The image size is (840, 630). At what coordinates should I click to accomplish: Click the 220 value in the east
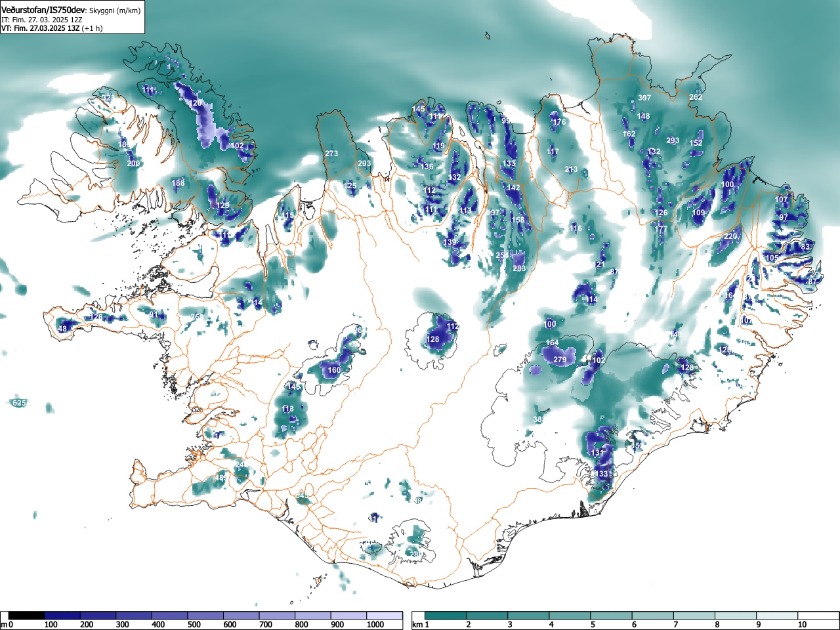[730, 236]
